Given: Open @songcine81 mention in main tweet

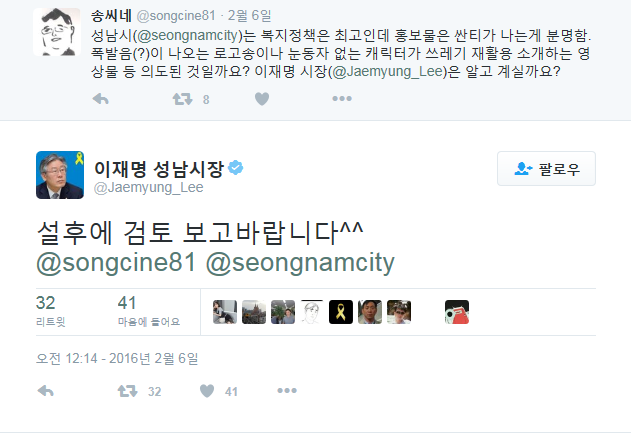Looking at the screenshot, I should tap(116, 262).
